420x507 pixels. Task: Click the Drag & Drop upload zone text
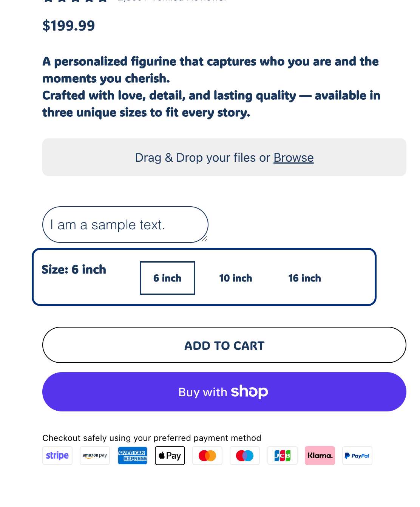coord(202,158)
